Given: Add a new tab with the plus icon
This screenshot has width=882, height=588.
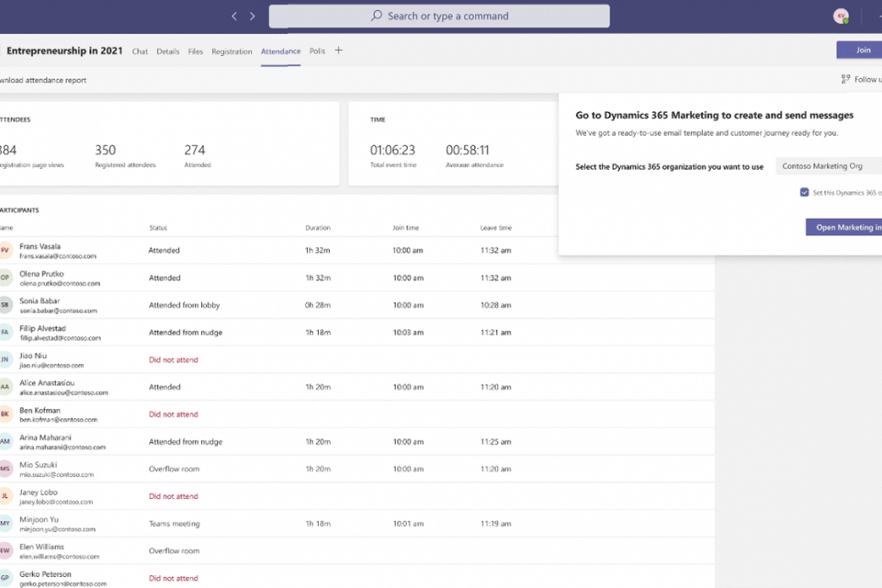Looking at the screenshot, I should click(x=338, y=51).
